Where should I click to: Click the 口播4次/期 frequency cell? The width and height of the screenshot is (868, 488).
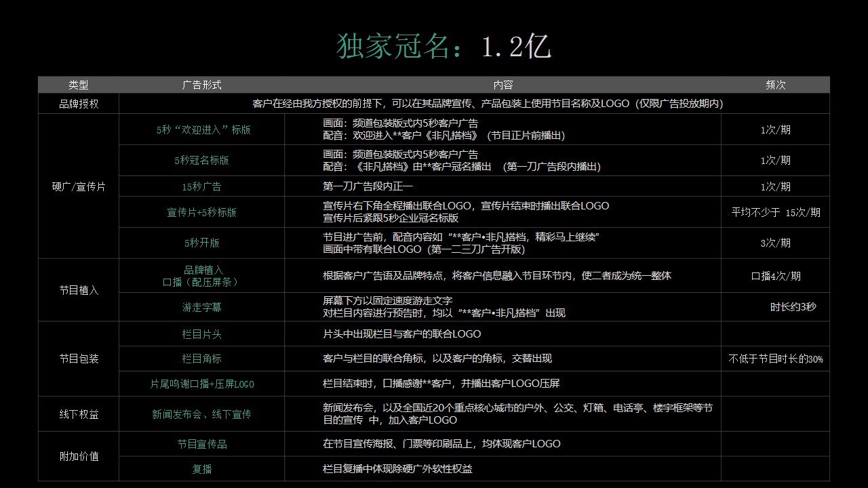[x=775, y=276]
